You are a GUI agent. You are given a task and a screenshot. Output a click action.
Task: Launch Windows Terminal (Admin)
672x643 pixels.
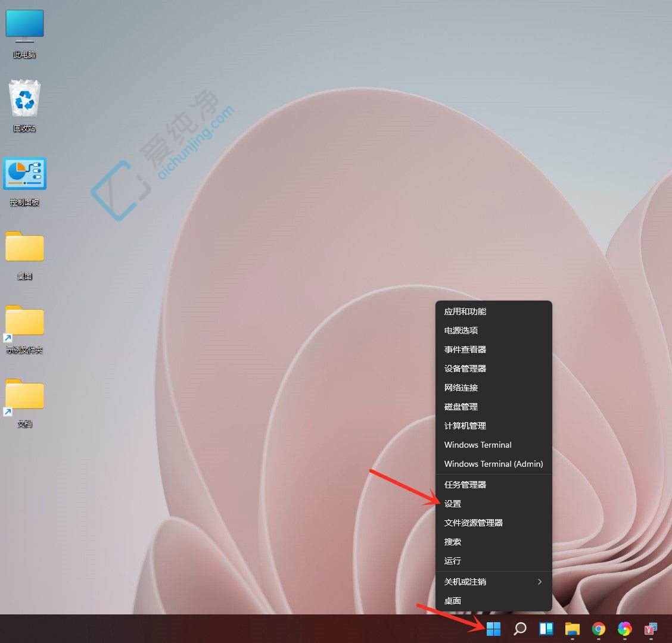[x=493, y=464]
